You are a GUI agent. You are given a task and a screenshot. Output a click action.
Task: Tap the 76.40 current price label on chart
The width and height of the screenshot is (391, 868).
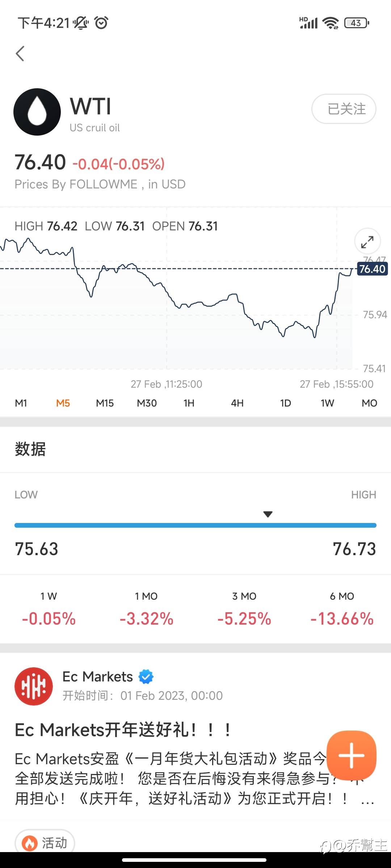[372, 269]
